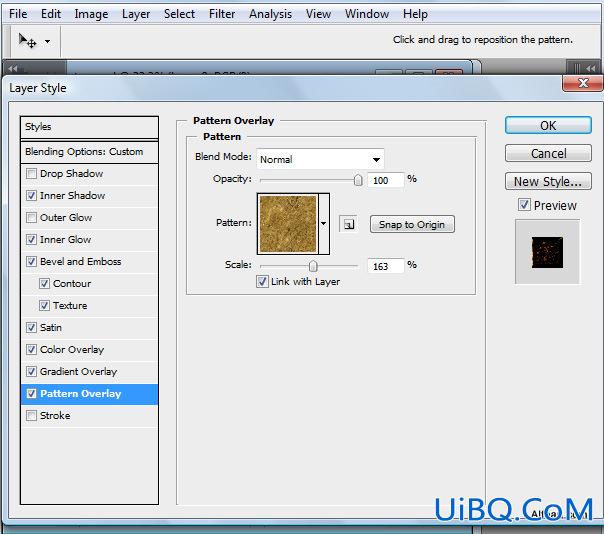This screenshot has width=604, height=534.
Task: Open the Help menu
Action: click(415, 14)
